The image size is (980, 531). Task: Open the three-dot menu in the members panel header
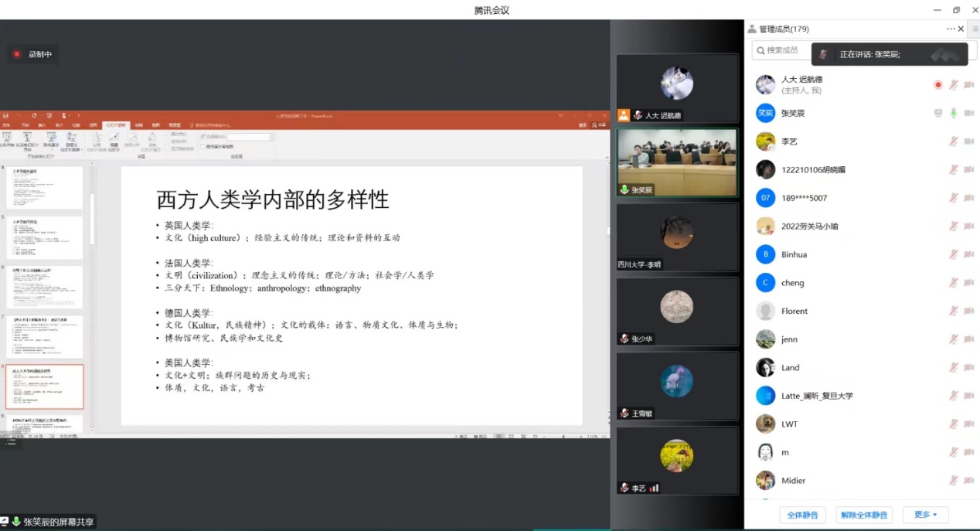[x=951, y=29]
